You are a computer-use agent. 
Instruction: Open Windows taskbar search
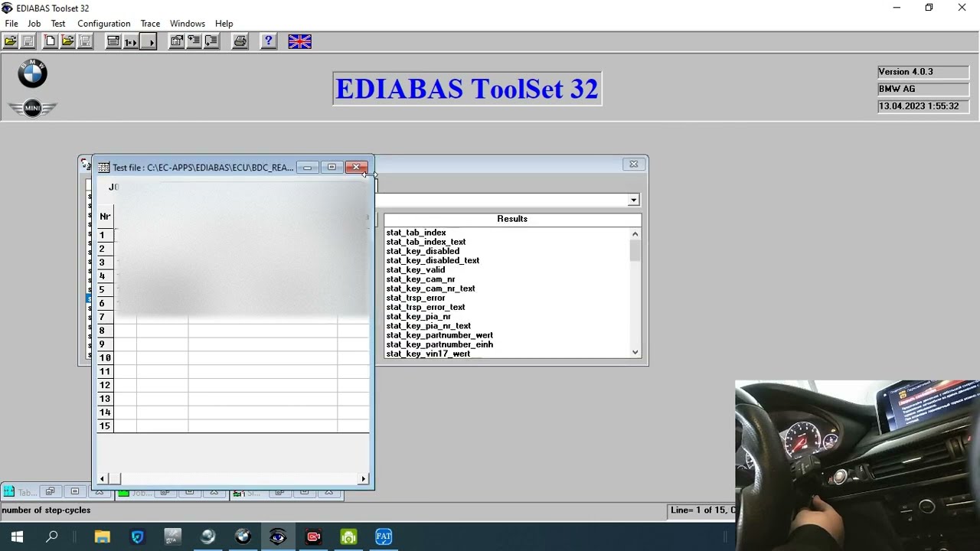52,537
